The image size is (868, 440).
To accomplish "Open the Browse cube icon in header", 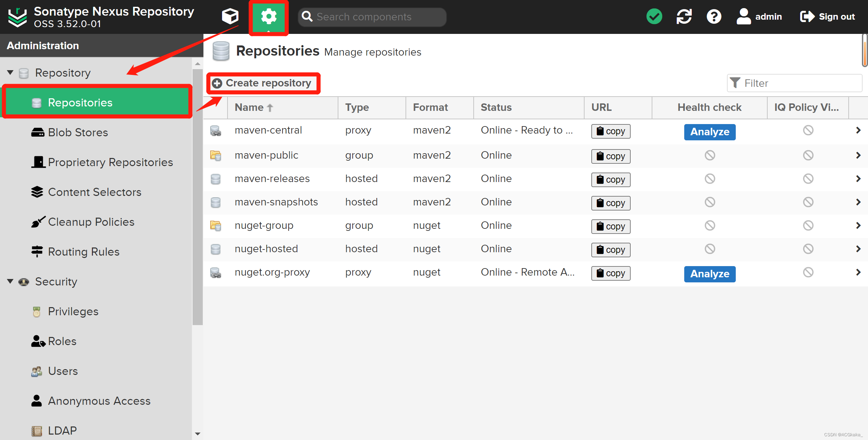I will click(x=230, y=16).
